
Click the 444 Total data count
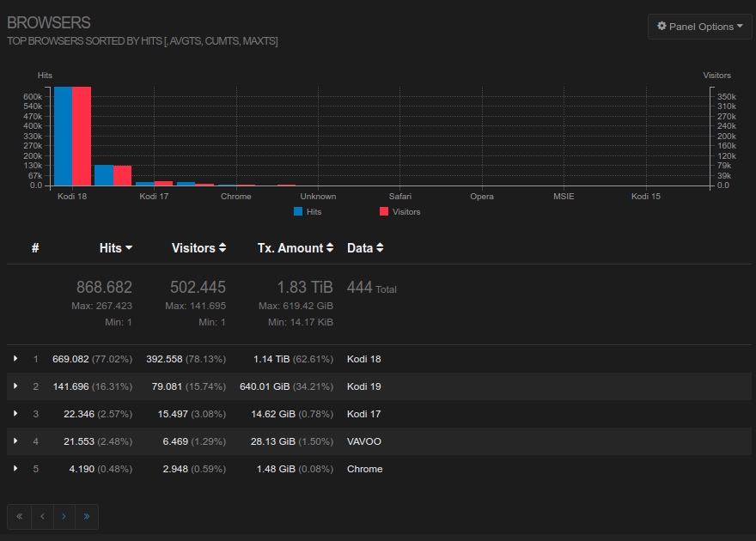(x=372, y=288)
